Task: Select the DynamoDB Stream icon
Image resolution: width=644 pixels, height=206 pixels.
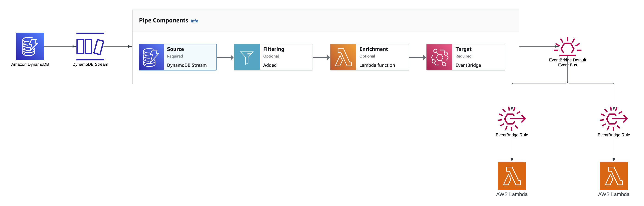Action: tap(90, 46)
